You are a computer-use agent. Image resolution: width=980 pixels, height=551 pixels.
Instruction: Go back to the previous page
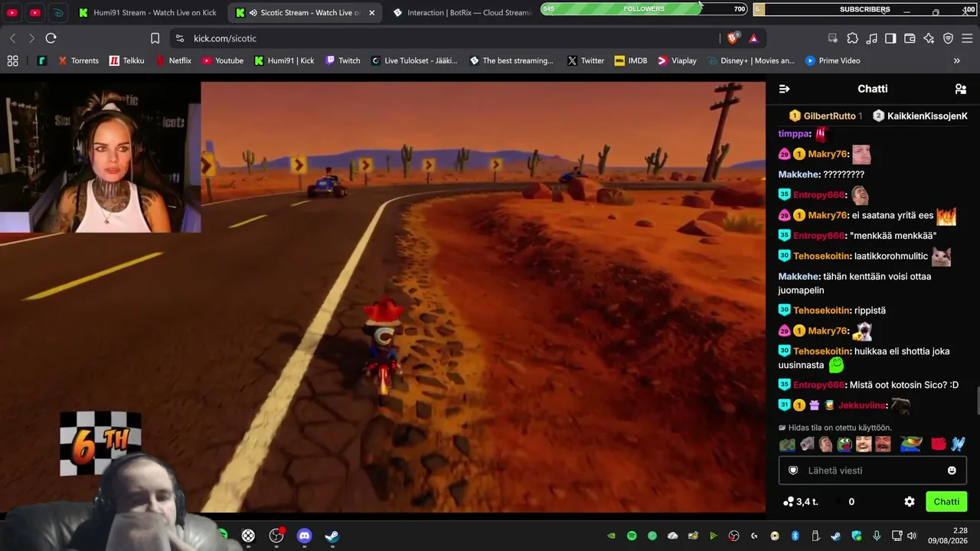(13, 38)
